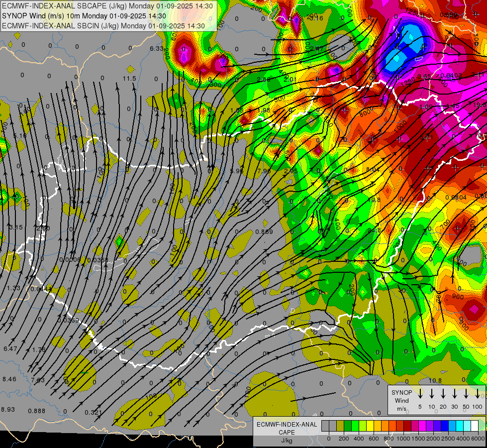The width and height of the screenshot is (487, 448).
Task: Click the map value '8.04'
Action: [373, 169]
